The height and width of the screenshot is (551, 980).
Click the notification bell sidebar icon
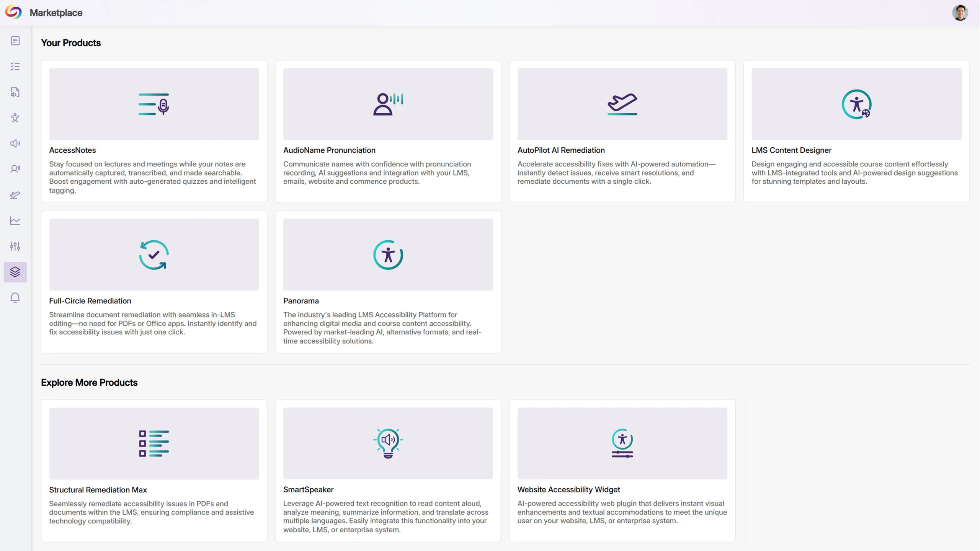click(x=15, y=298)
